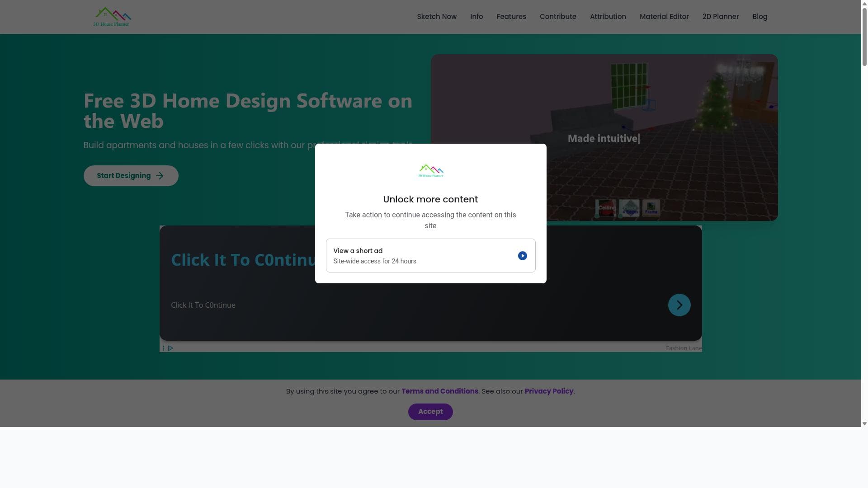Image resolution: width=868 pixels, height=488 pixels.
Task: Click the ad options dots icon
Action: pyautogui.click(x=163, y=348)
